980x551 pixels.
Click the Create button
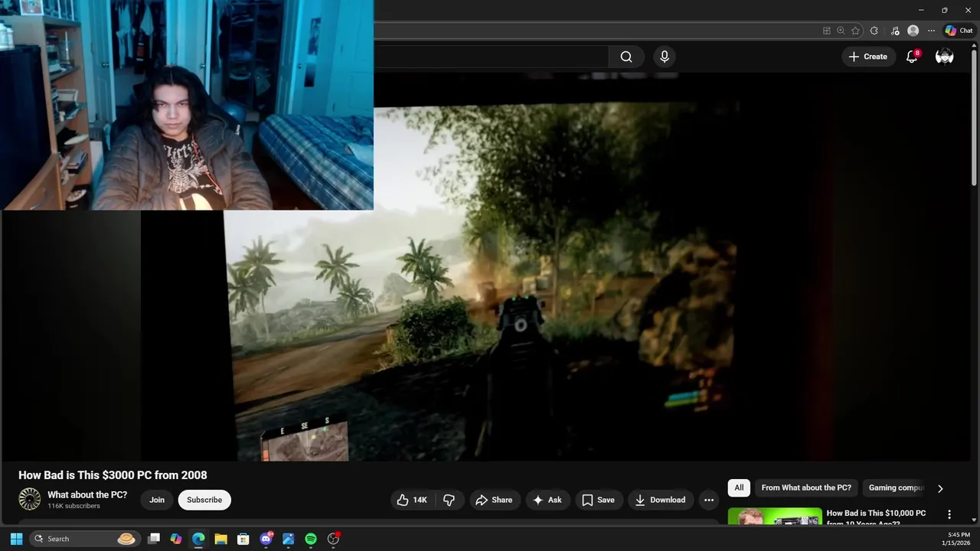click(x=868, y=57)
